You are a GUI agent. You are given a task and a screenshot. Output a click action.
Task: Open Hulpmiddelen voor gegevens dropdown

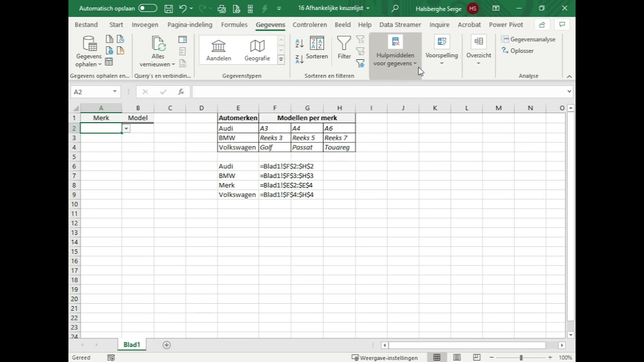pos(395,51)
